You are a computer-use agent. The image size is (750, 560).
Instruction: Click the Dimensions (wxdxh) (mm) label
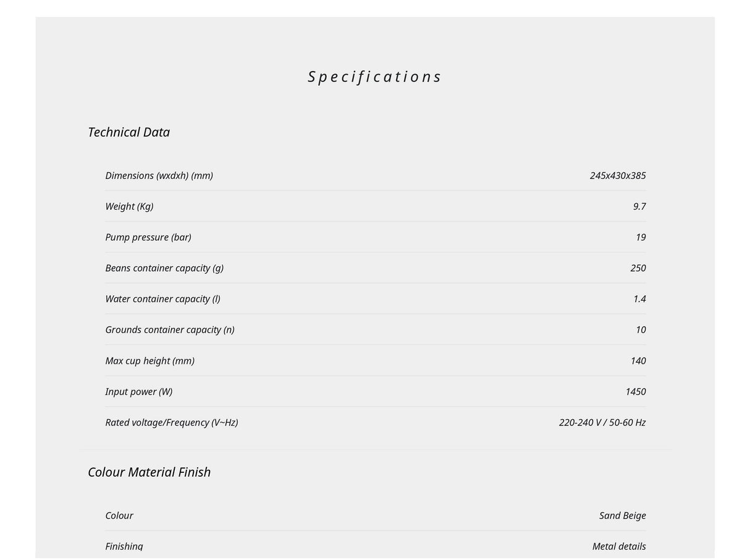tap(159, 175)
